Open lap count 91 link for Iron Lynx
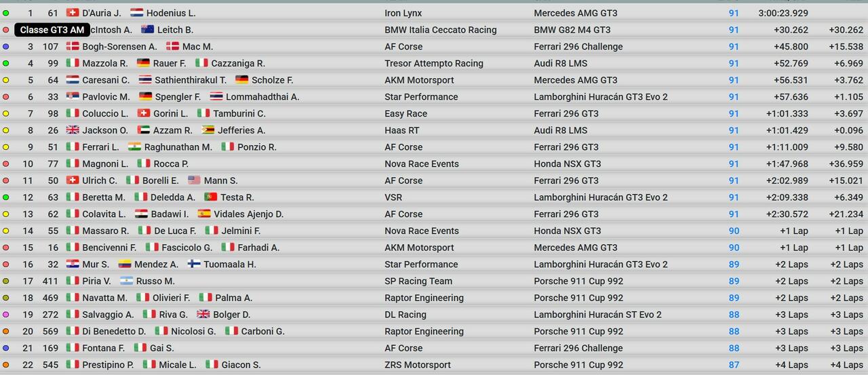868x375 pixels. 734,13
